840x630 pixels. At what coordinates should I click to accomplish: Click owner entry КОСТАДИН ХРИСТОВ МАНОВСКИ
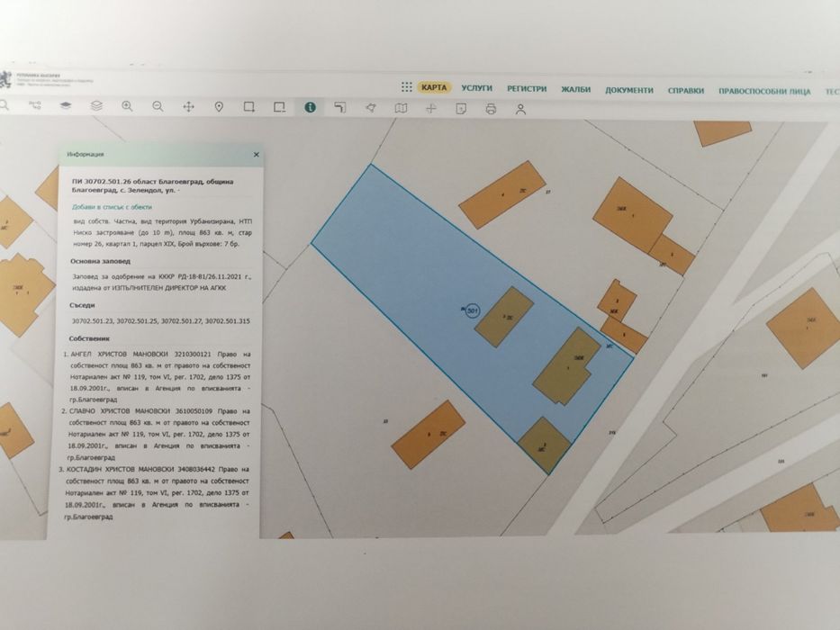156,493
